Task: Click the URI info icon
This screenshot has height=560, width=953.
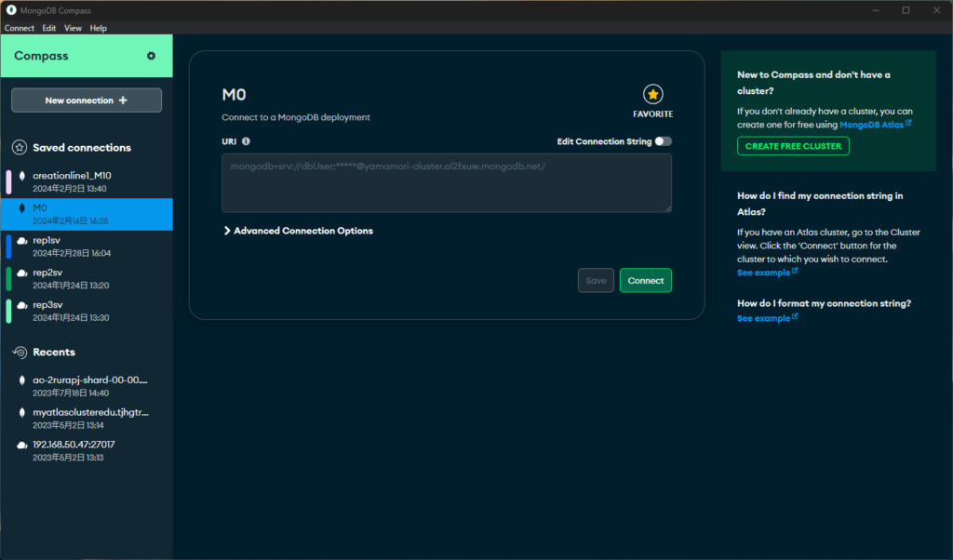Action: [x=246, y=141]
